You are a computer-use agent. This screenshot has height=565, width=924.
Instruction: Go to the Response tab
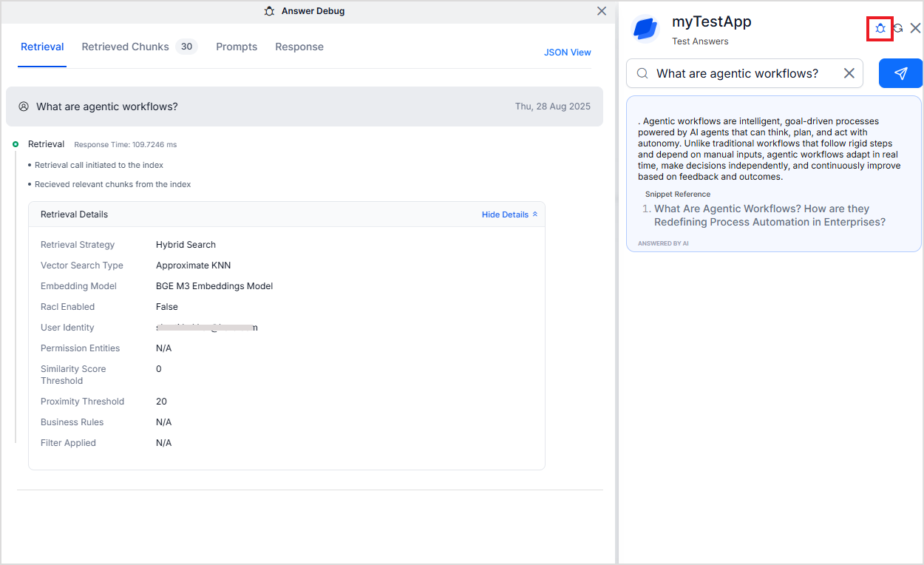(x=299, y=47)
